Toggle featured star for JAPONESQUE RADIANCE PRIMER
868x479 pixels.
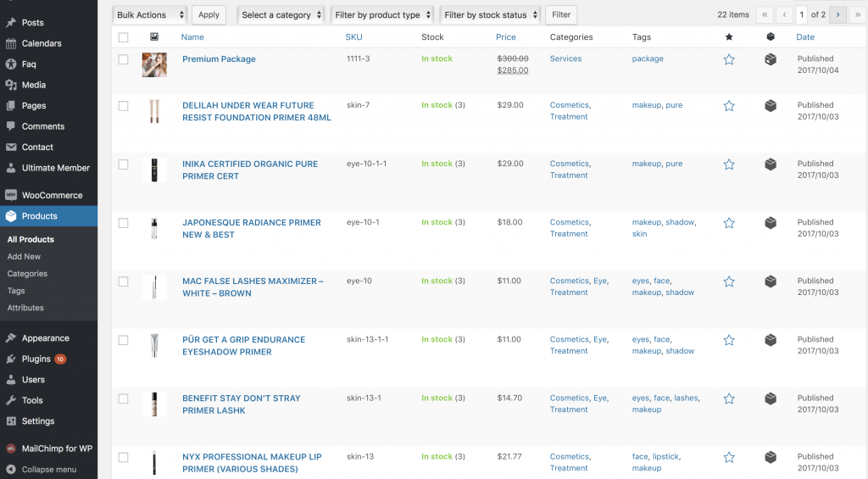click(729, 223)
